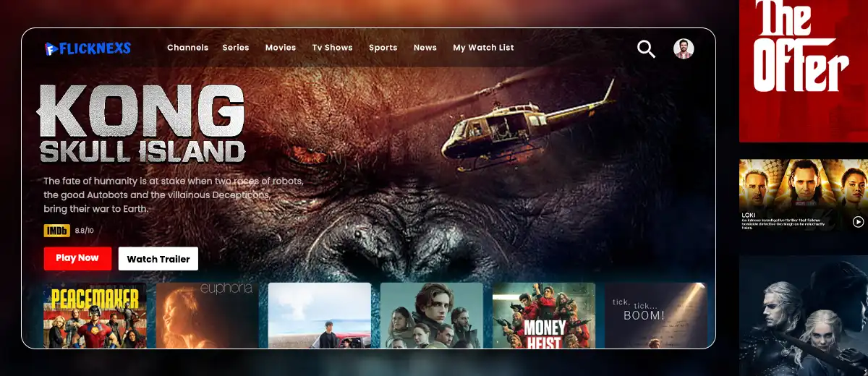Go to Tv Shows
The image size is (868, 376).
click(333, 48)
